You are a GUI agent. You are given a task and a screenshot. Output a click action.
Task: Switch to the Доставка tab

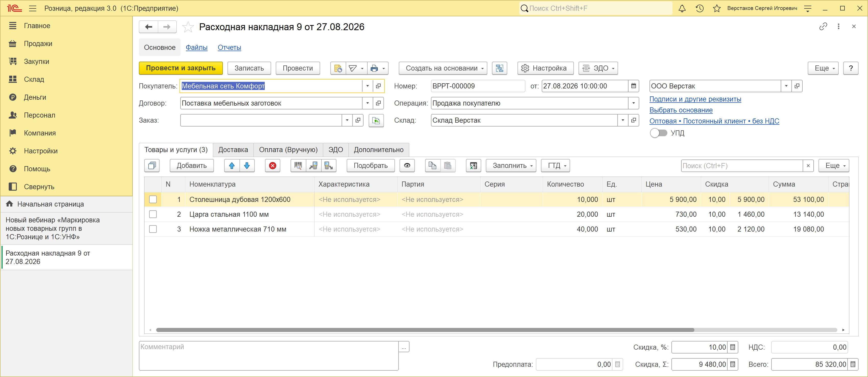[233, 150]
